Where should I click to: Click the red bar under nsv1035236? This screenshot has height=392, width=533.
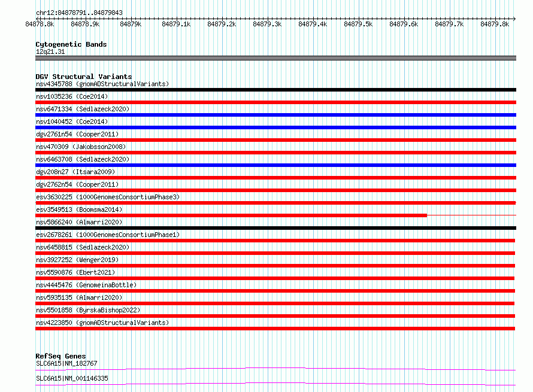275,102
